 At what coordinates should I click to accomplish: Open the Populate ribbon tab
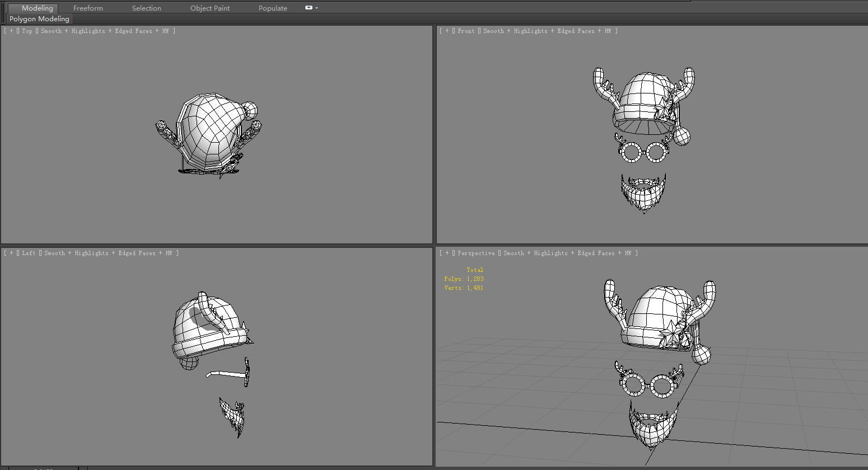(x=273, y=8)
